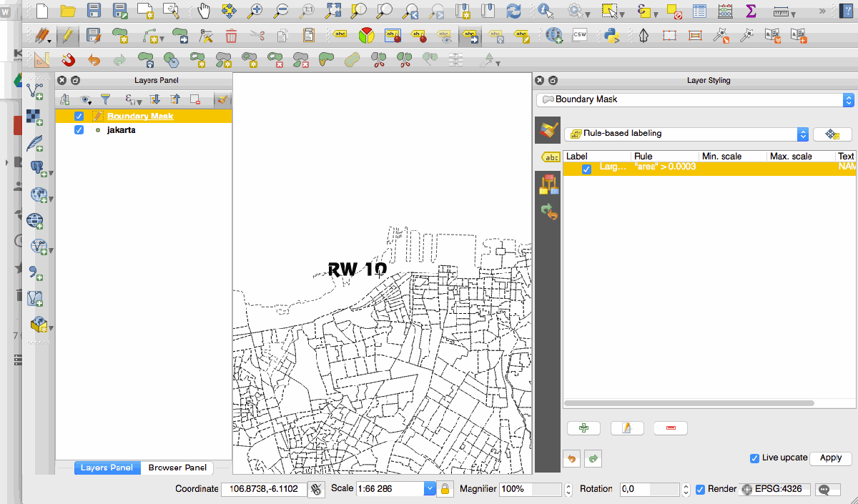Screen dimensions: 858x504
Task: Open the field calculator abacus icon
Action: pyautogui.click(x=725, y=11)
